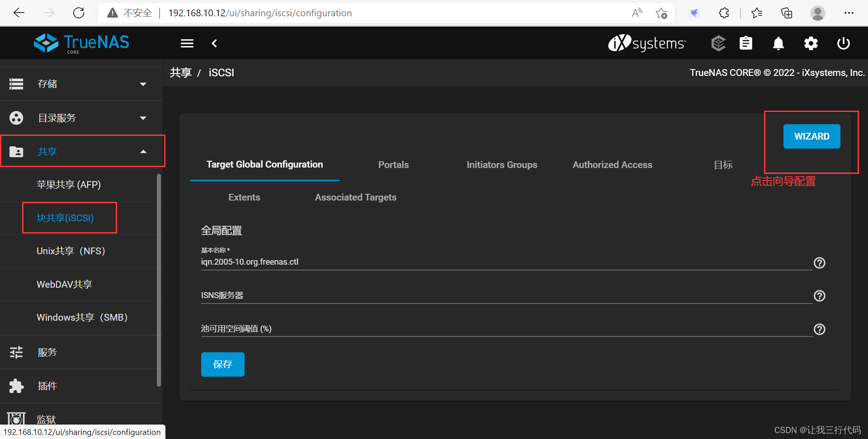Expand the 存储 storage menu
The image size is (868, 439).
81,84
